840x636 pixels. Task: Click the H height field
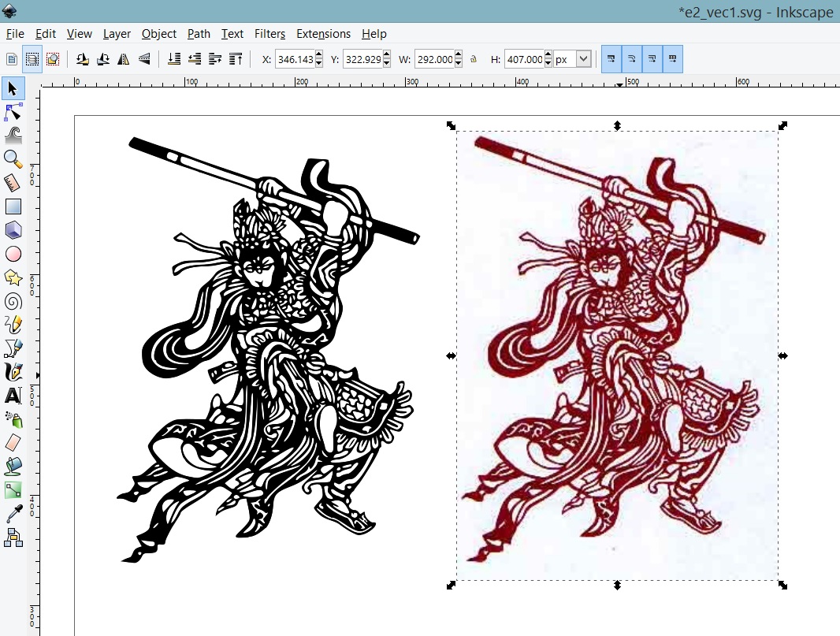525,59
